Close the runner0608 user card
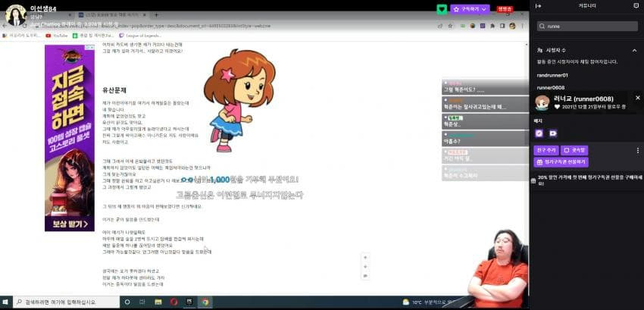Image resolution: width=644 pixels, height=310 pixels. [637, 98]
